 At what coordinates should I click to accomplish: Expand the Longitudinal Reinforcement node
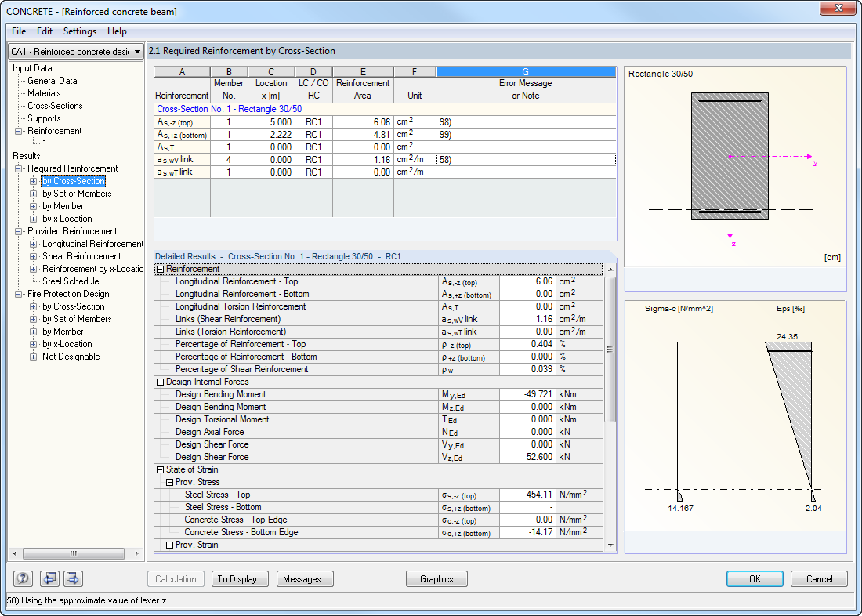coord(34,245)
